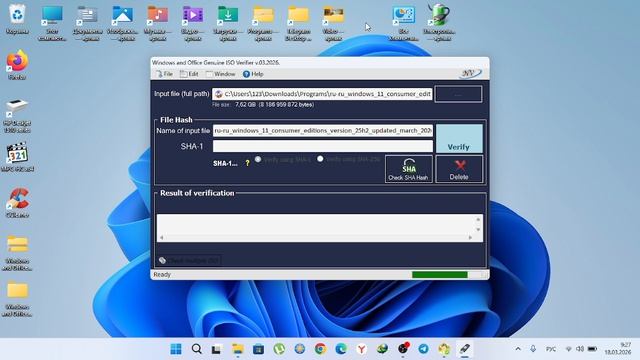Select the Control Panel shortcut desktop icon
Screen dimensions: 640x360
[x=403, y=23]
